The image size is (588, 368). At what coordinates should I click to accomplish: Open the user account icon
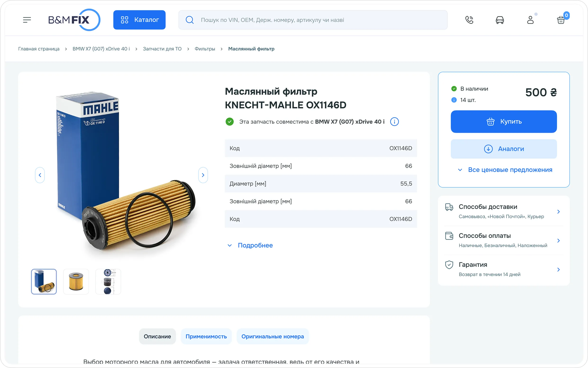pyautogui.click(x=530, y=20)
